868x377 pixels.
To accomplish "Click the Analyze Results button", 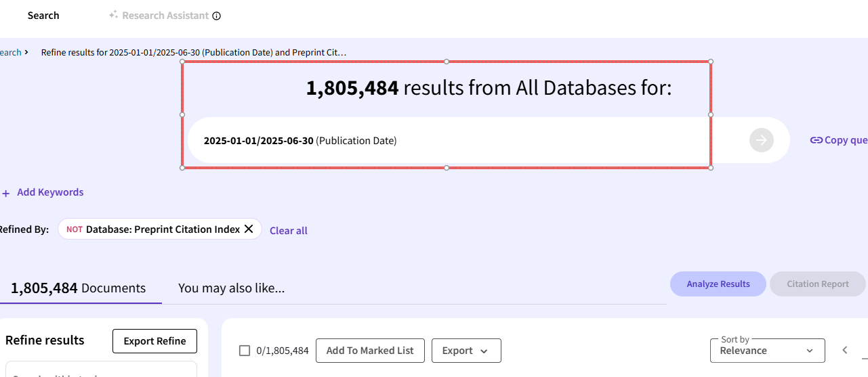I will click(718, 284).
